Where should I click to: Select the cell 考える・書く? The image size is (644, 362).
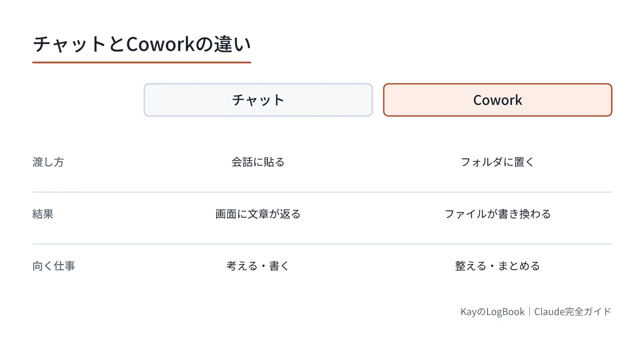258,266
